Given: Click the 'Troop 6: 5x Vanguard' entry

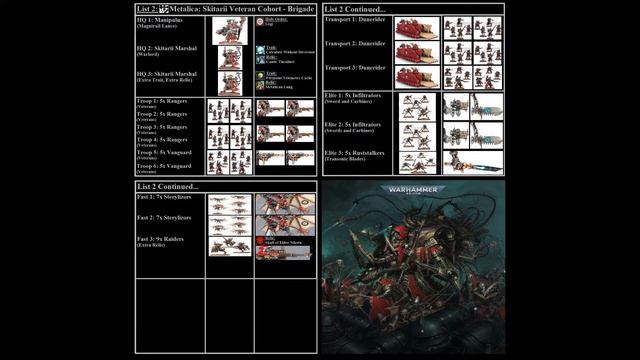Looking at the screenshot, I should coord(164,166).
